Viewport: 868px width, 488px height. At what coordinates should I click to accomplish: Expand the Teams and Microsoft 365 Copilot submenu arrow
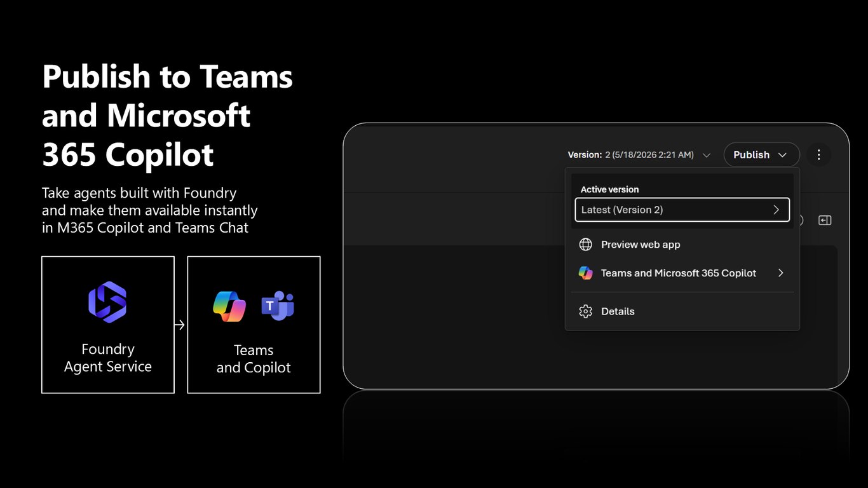click(x=780, y=273)
